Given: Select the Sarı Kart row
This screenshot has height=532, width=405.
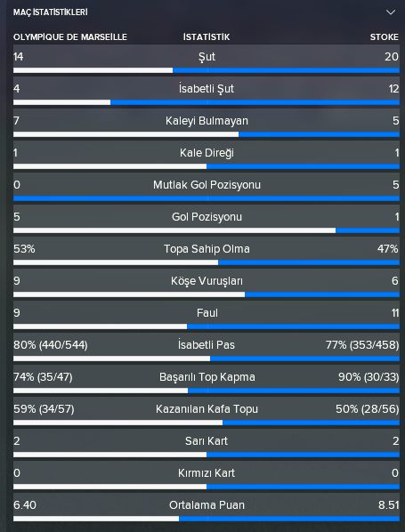Looking at the screenshot, I should coord(207,443).
